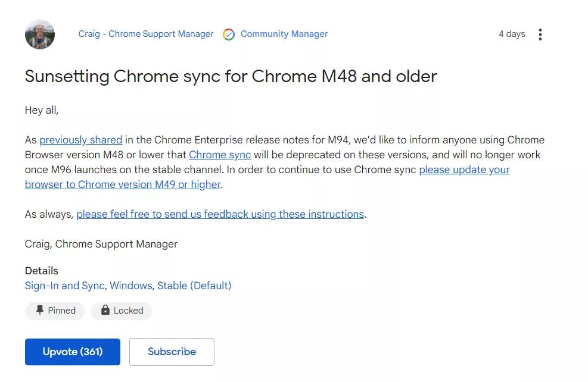Open the Sign-In and Sync topic filter
Screen dimensions: 588x382
(x=64, y=286)
